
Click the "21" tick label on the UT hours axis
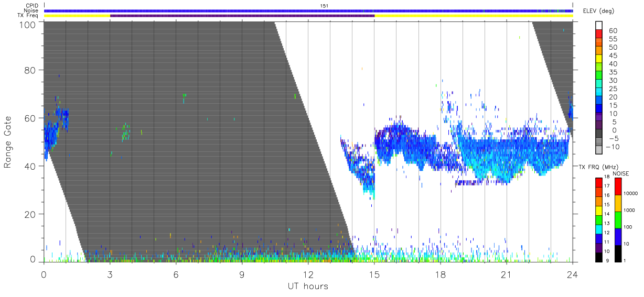coord(506,273)
